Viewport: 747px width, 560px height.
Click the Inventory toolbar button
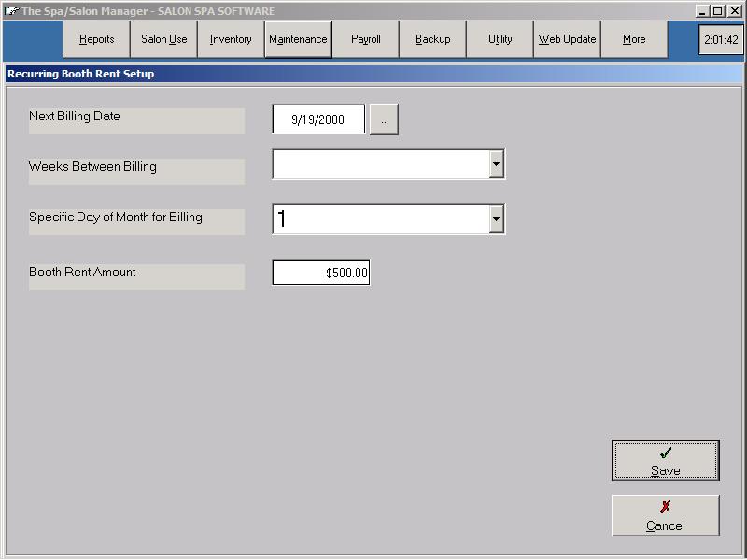pos(231,39)
